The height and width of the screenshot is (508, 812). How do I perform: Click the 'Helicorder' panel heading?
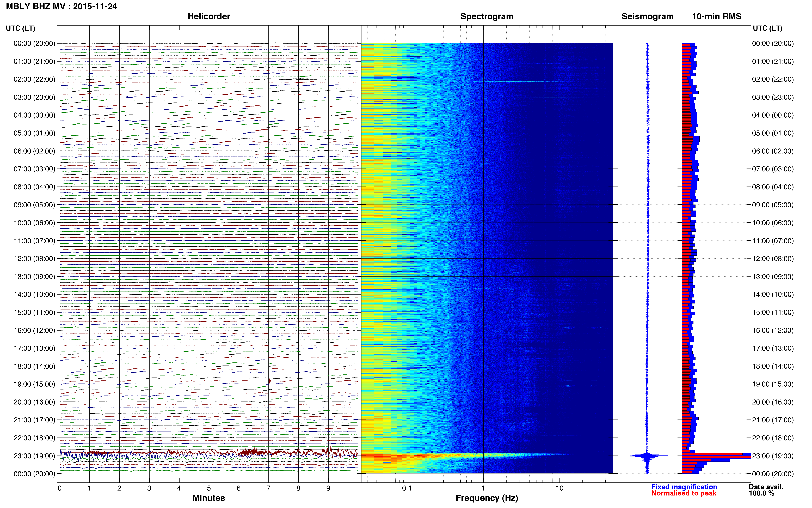[x=208, y=16]
